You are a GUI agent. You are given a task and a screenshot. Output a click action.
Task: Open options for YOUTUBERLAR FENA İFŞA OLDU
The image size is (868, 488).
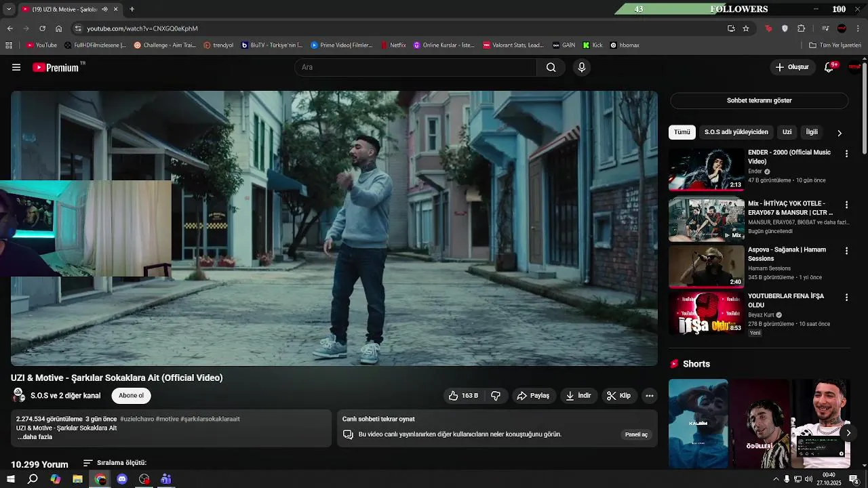click(x=846, y=298)
